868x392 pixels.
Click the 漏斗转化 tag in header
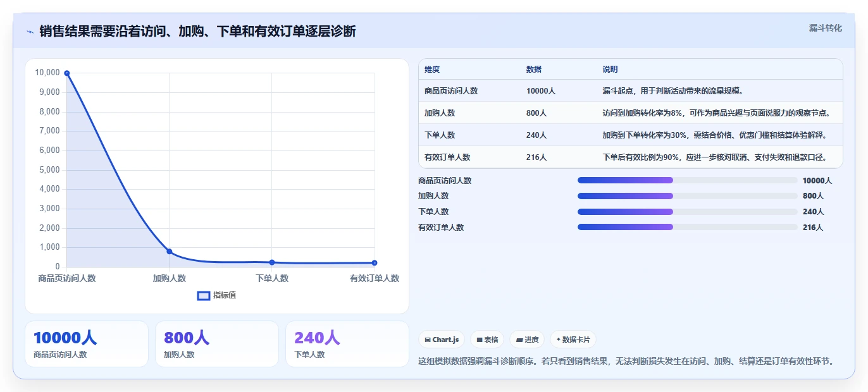[x=825, y=28]
